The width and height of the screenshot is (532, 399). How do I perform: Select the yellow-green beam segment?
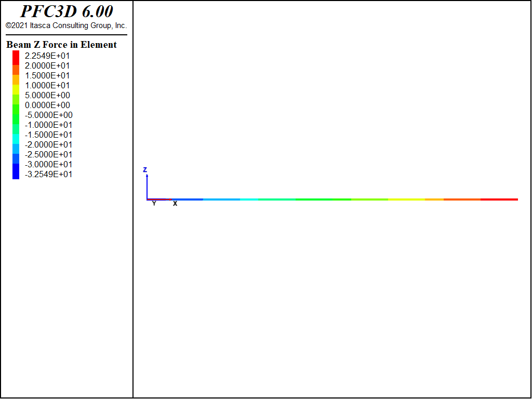[369, 199]
